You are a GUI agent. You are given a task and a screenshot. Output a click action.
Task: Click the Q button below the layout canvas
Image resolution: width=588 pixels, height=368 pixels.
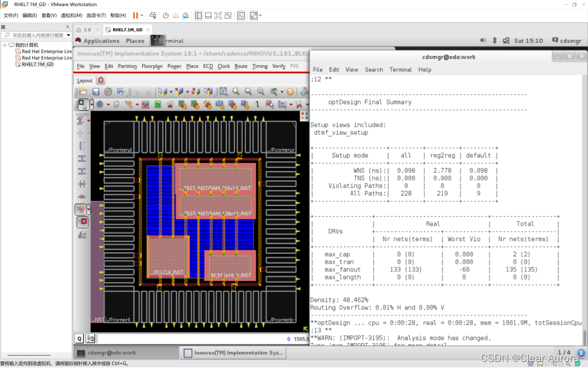point(80,339)
